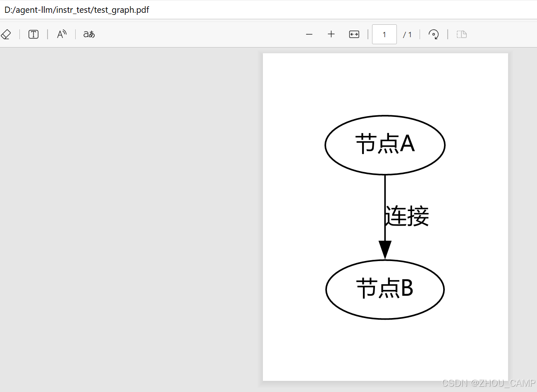
Task: Zoom in with the plus icon
Action: (331, 34)
